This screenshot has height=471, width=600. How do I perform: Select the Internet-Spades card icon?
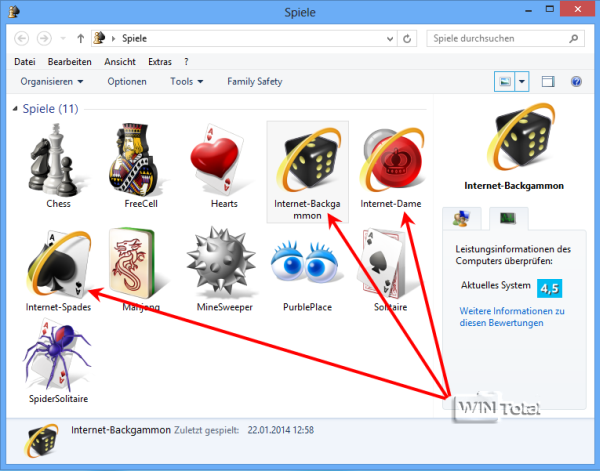[x=59, y=264]
